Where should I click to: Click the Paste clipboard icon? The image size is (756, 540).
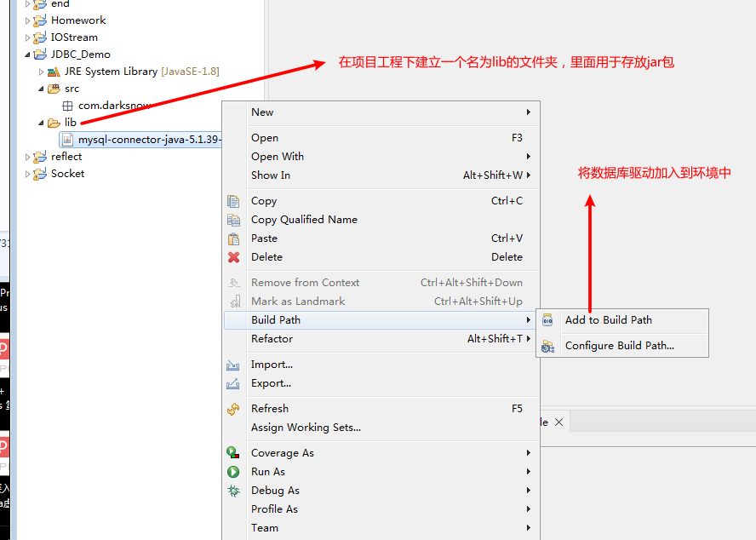(233, 238)
